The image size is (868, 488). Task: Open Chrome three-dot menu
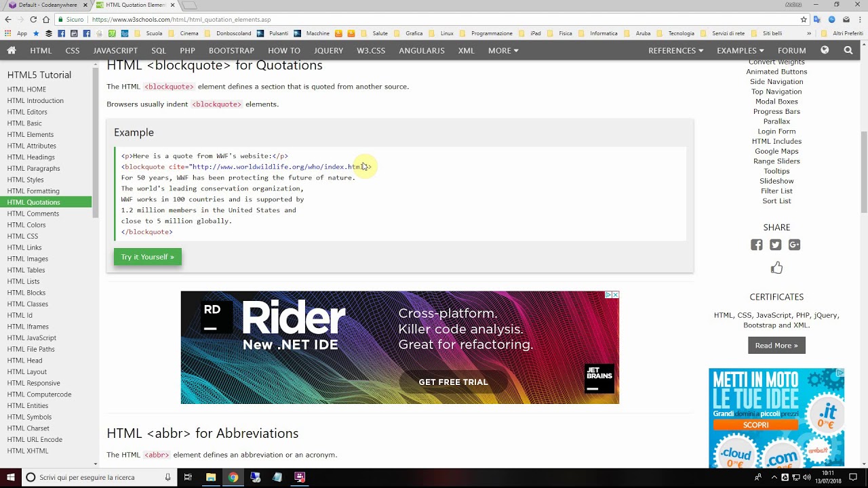pyautogui.click(x=860, y=20)
